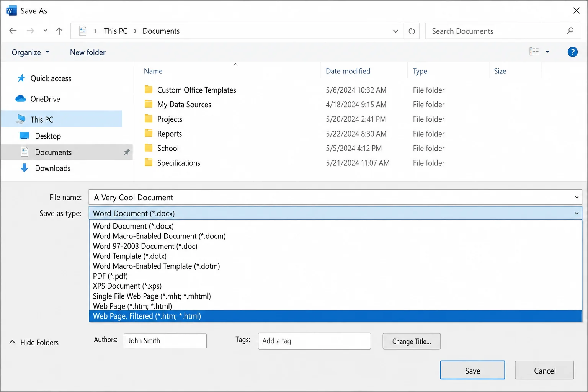588x392 pixels.
Task: Change view layout icon
Action: pos(534,51)
